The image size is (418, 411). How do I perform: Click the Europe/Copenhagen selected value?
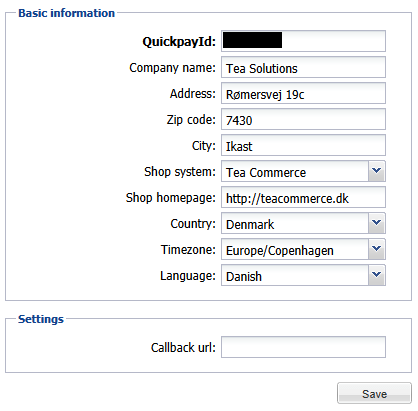pos(280,251)
